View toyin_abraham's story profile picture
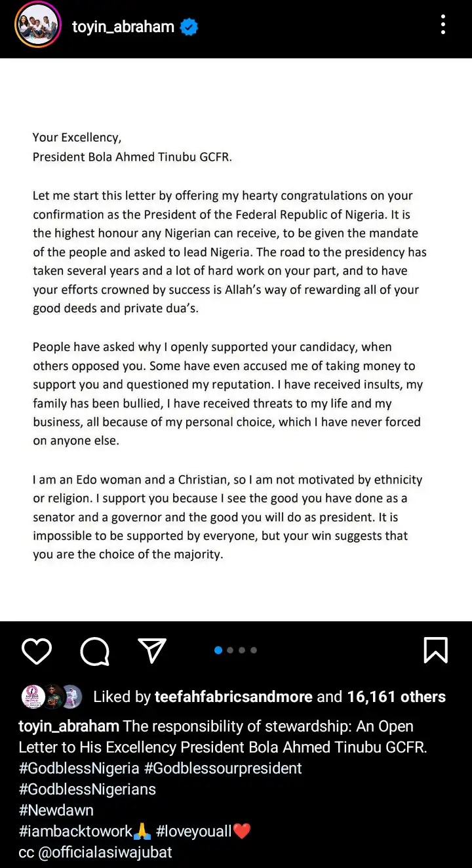This screenshot has height=868, width=472. click(38, 26)
